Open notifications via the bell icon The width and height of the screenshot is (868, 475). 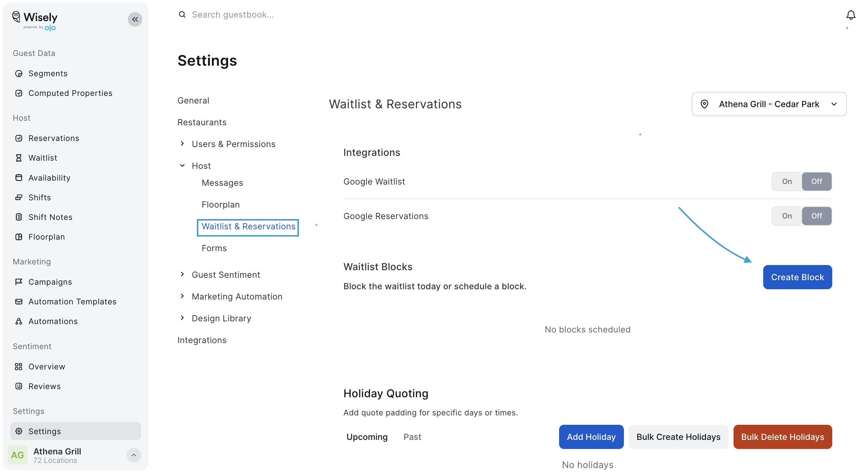[850, 15]
